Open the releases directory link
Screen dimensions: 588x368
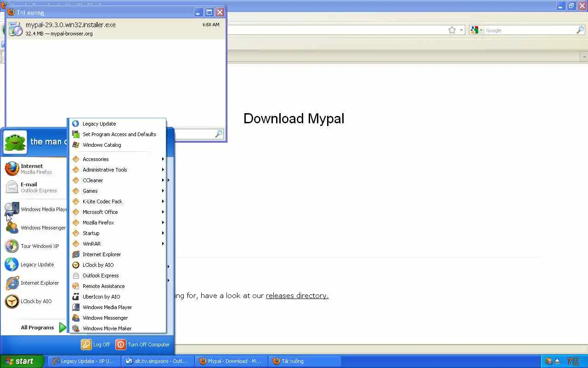point(297,296)
